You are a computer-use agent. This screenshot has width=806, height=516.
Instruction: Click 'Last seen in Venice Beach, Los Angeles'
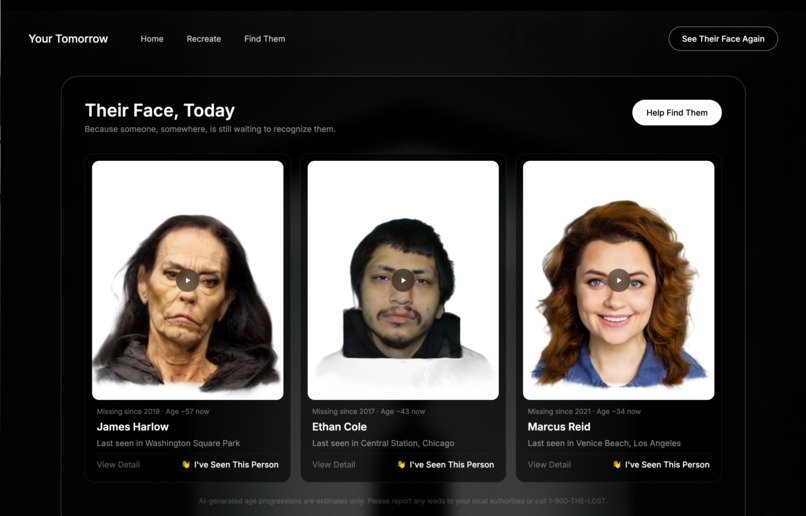604,443
